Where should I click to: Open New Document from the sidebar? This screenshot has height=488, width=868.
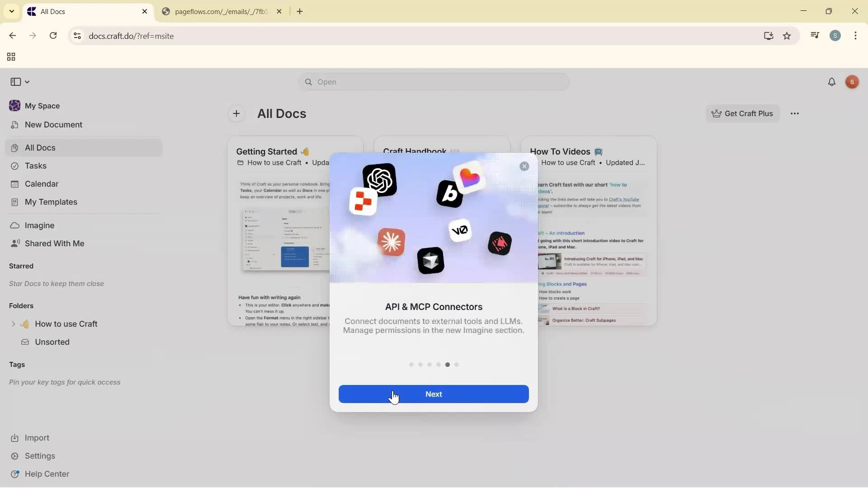53,124
